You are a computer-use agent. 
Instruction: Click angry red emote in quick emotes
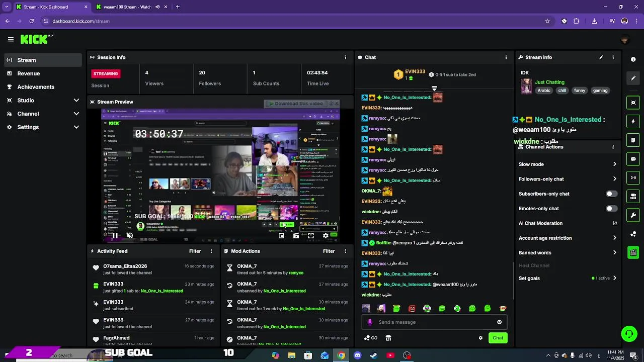coord(412,308)
